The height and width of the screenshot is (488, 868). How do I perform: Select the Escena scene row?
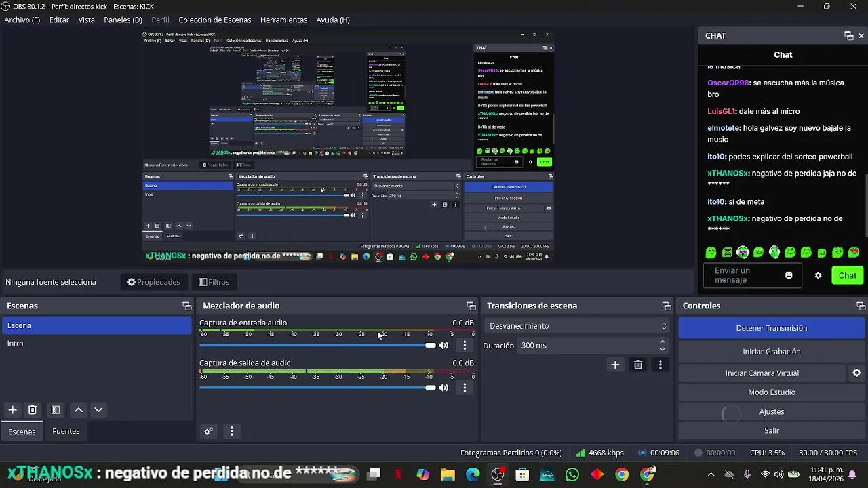click(96, 325)
